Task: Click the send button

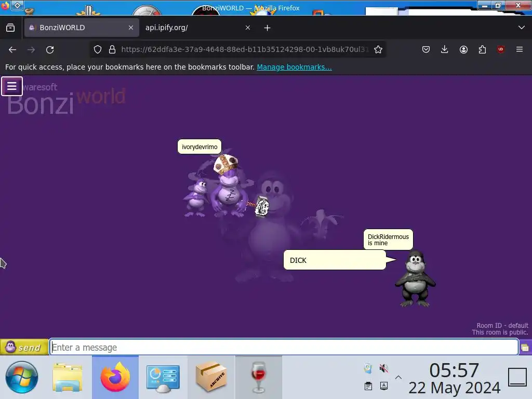Action: coord(24,347)
